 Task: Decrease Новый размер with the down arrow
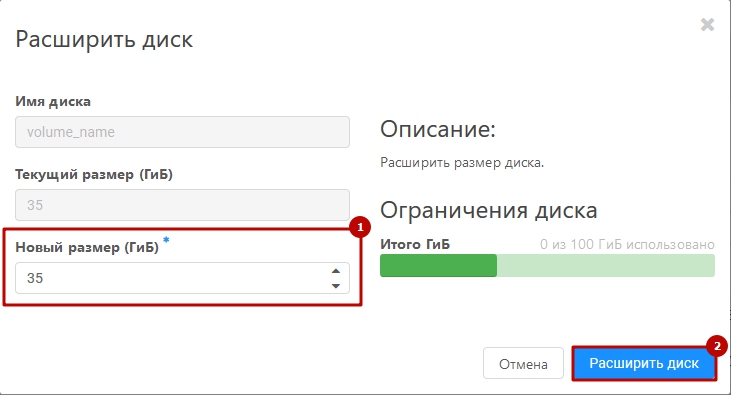tap(336, 286)
